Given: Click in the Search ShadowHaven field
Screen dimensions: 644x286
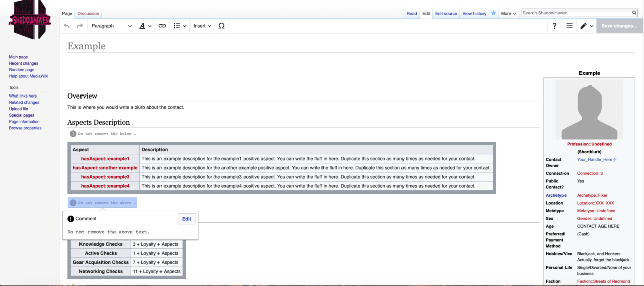Looking at the screenshot, I should (x=576, y=13).
